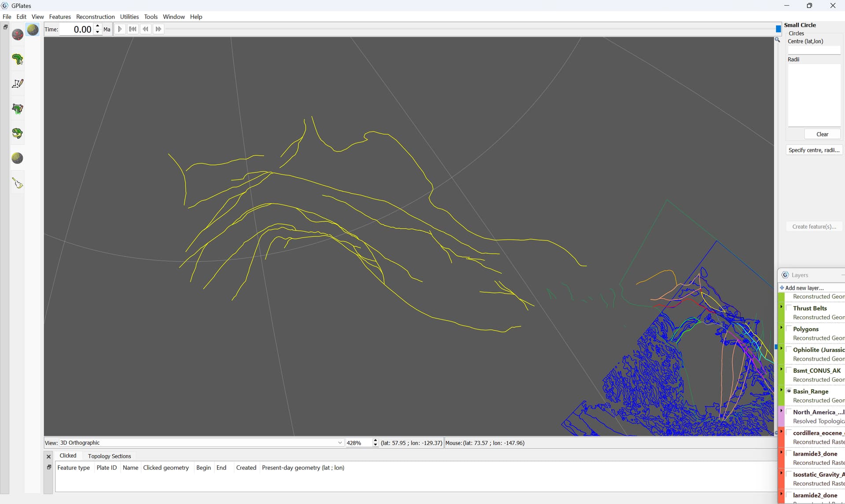Click the Radii list box
Screen dimensions: 845x504
pyautogui.click(x=814, y=95)
